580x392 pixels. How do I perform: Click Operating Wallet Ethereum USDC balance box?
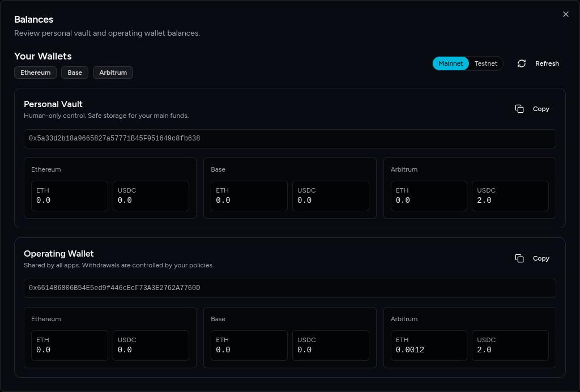(151, 346)
